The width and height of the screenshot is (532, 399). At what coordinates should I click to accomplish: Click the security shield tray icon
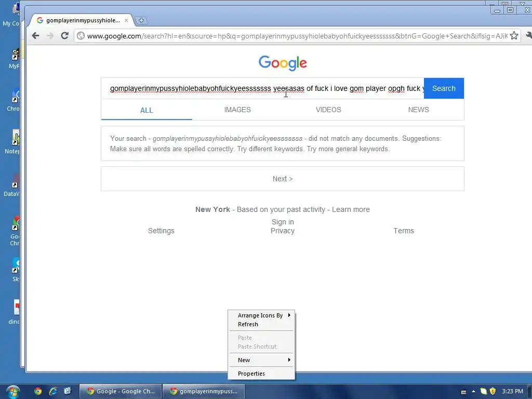[x=493, y=391]
